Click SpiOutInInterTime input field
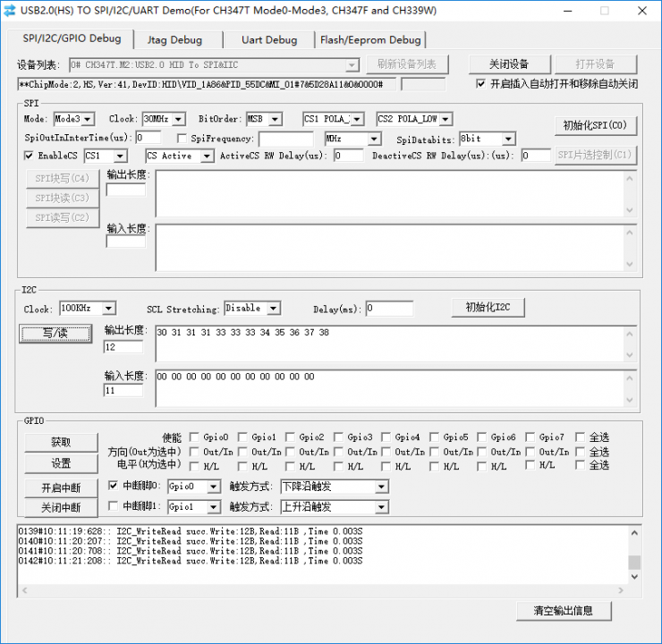662x644 pixels. [x=148, y=138]
